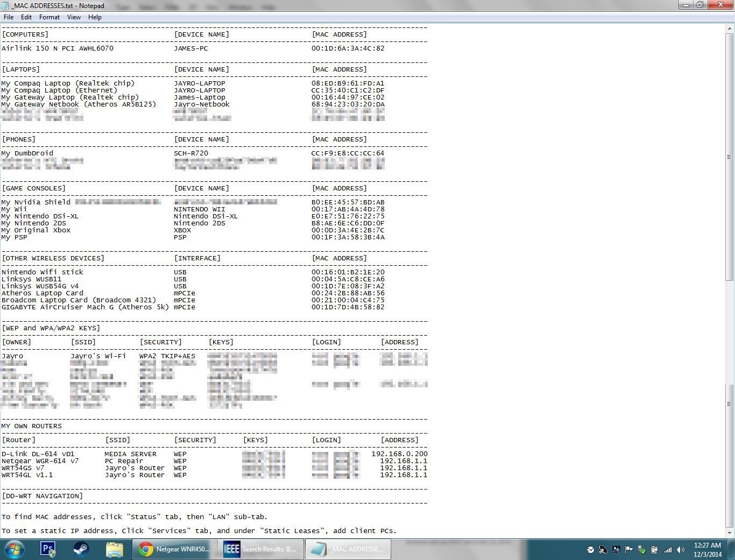The height and width of the screenshot is (560, 735).
Task: Click the MAC address CC:F9:E8:CC:CC:64
Action: pos(348,153)
